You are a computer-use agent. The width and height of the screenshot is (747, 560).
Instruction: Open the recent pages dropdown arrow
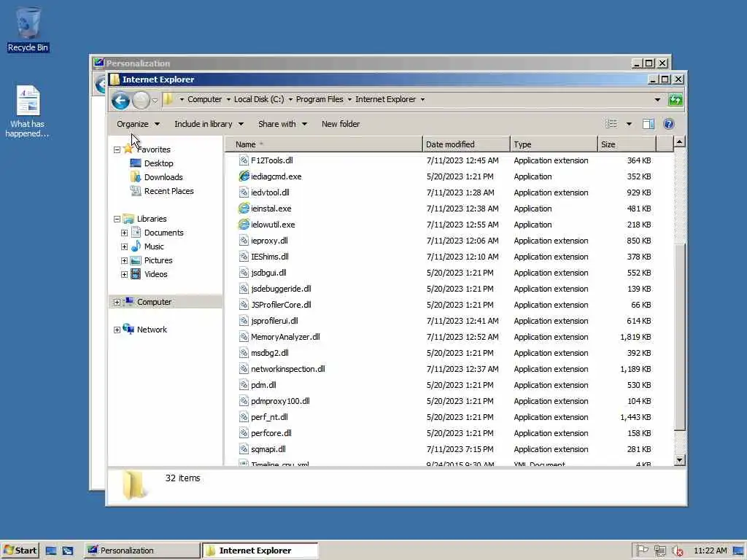155,101
